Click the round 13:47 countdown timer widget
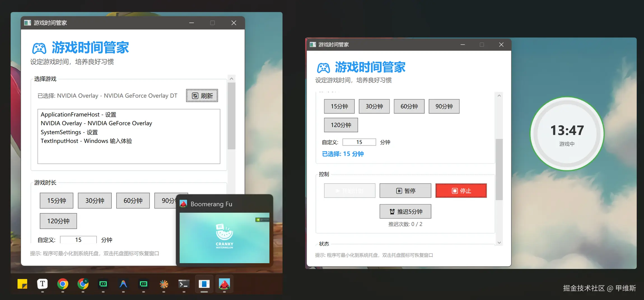The width and height of the screenshot is (644, 300). click(567, 134)
